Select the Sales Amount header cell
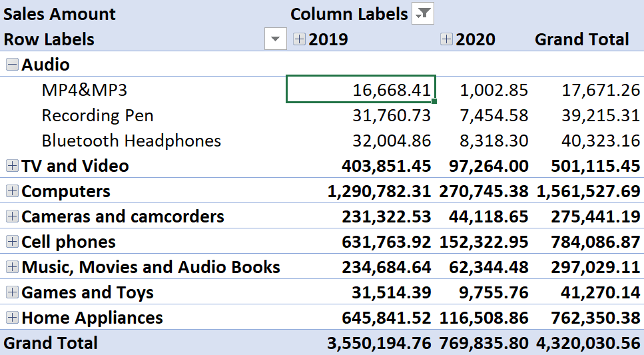Image resolution: width=644 pixels, height=355 pixels. (59, 14)
